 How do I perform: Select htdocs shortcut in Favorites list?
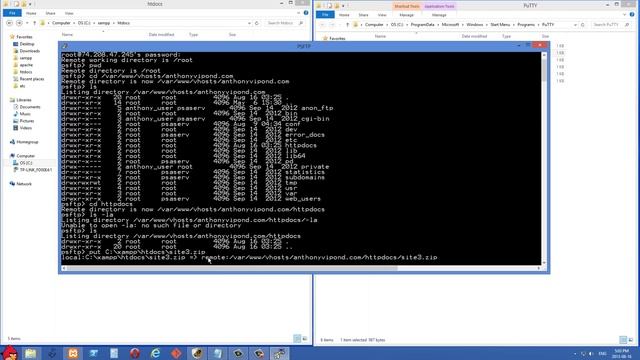(x=26, y=72)
